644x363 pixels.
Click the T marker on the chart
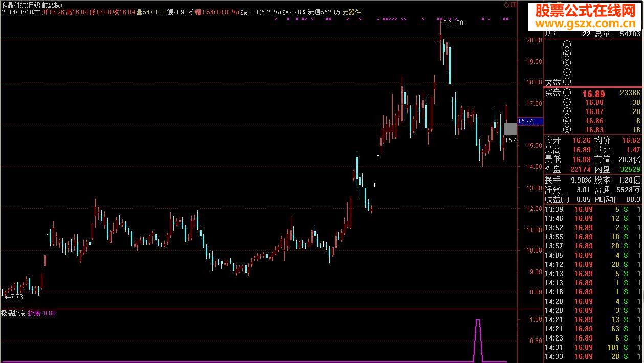point(374,184)
